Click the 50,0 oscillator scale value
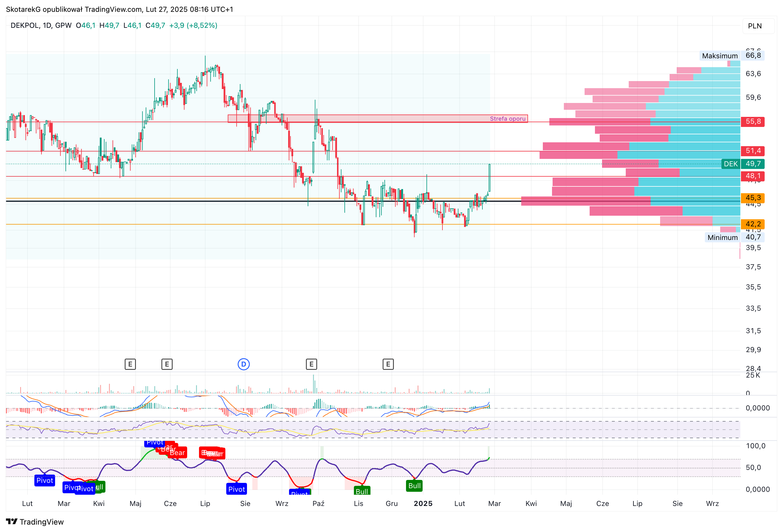 point(753,468)
